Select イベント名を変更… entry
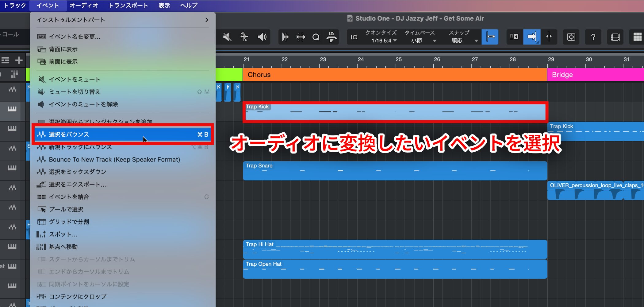This screenshot has height=307, width=644. [x=123, y=37]
